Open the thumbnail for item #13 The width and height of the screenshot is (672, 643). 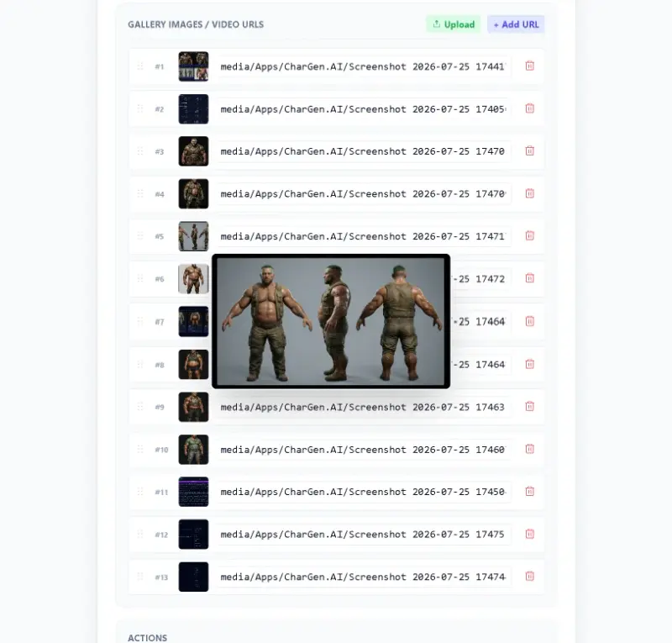[x=193, y=577]
